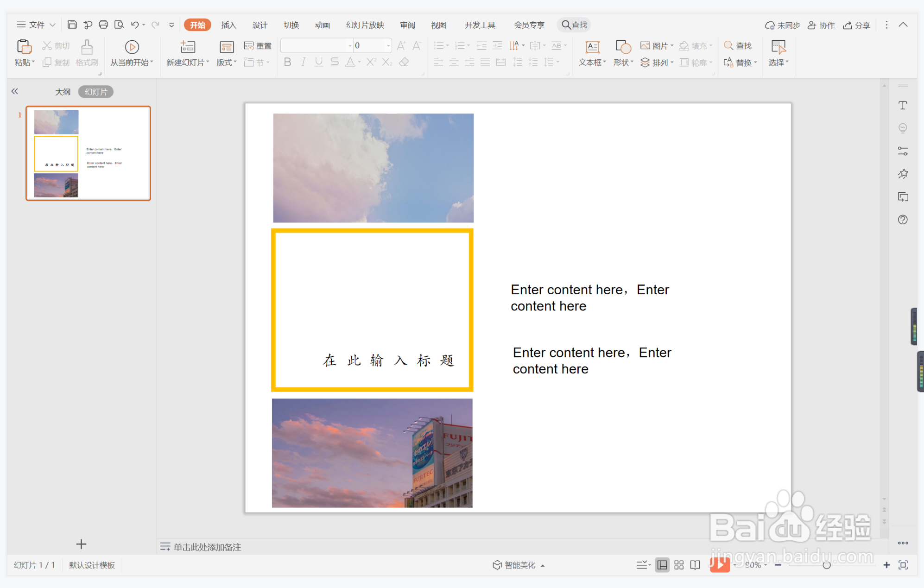Switch to slide sorter grid view
The height and width of the screenshot is (588, 924).
click(x=679, y=565)
